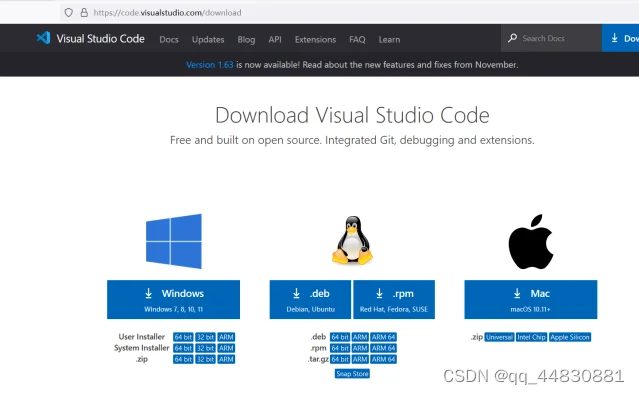Click the download arrow in top-right button
The width and height of the screenshot is (639, 394).
(615, 38)
